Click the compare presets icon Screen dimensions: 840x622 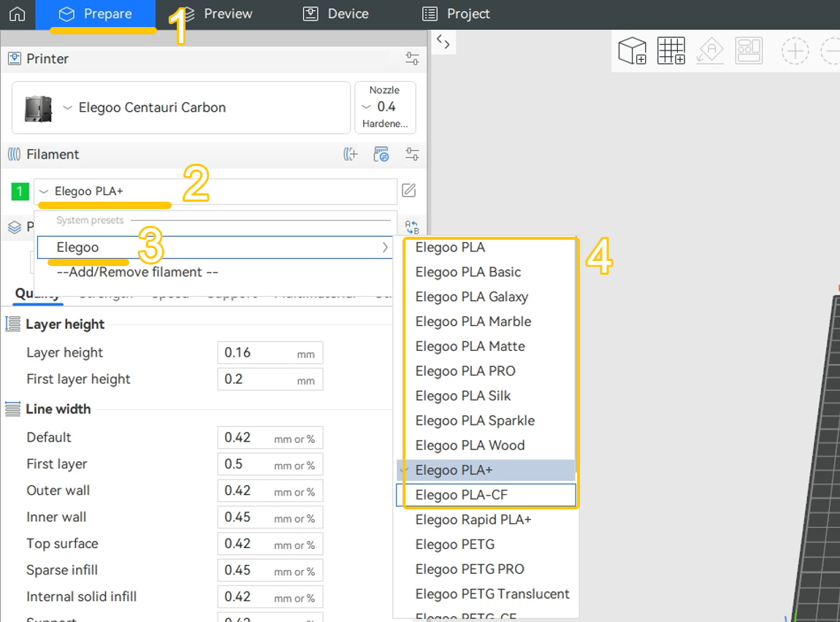[x=412, y=227]
